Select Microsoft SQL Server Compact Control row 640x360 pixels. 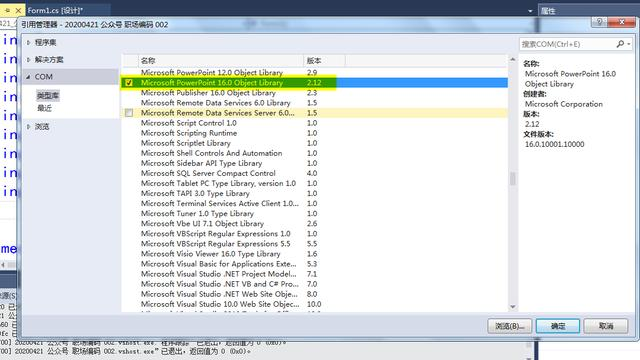[x=314, y=173]
